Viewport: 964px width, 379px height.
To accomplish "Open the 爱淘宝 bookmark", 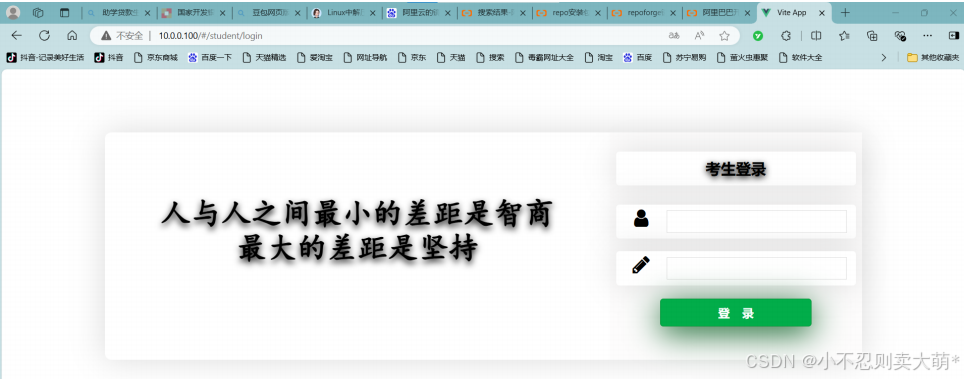I will (x=315, y=58).
